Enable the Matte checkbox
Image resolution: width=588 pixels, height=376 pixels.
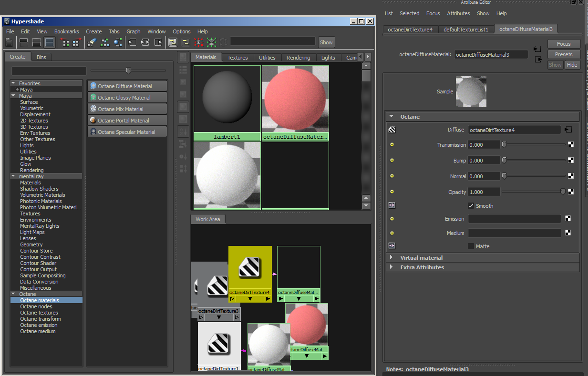(x=471, y=246)
